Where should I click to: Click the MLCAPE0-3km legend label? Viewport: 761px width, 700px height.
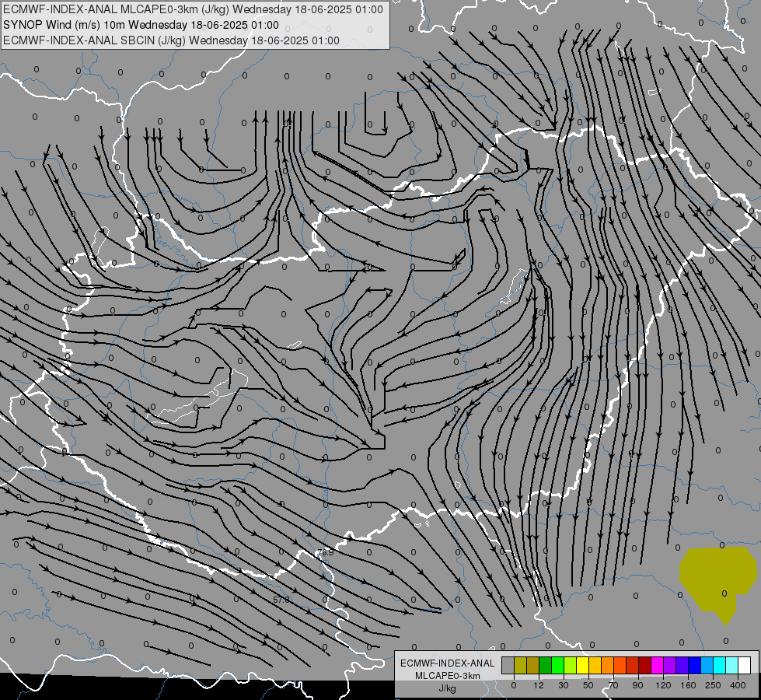[448, 676]
